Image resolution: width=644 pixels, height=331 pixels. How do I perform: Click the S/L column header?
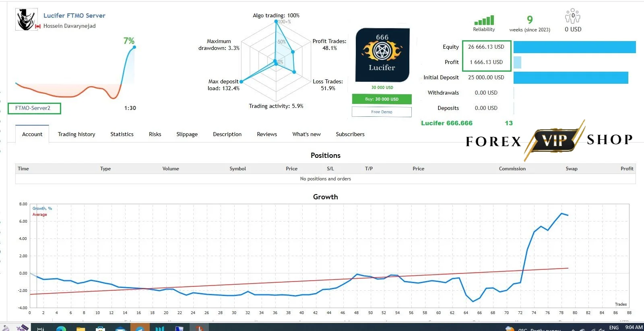click(330, 169)
